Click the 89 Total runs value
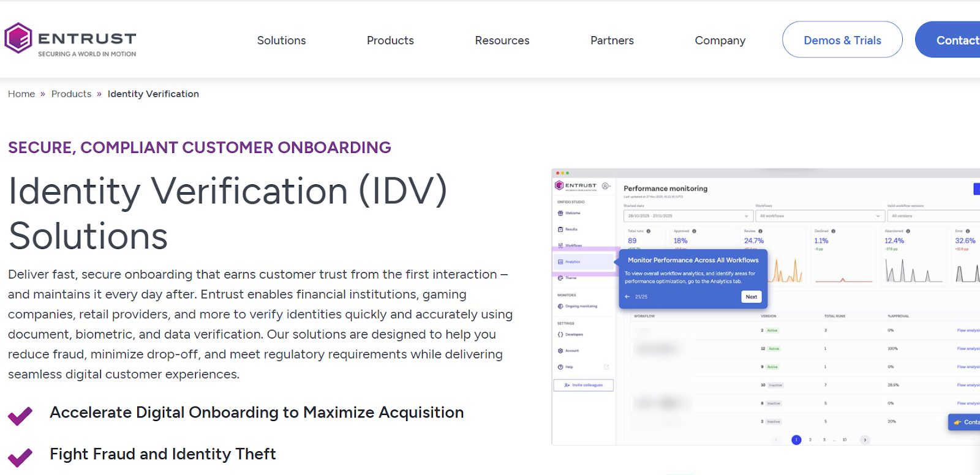The height and width of the screenshot is (475, 980). [632, 241]
